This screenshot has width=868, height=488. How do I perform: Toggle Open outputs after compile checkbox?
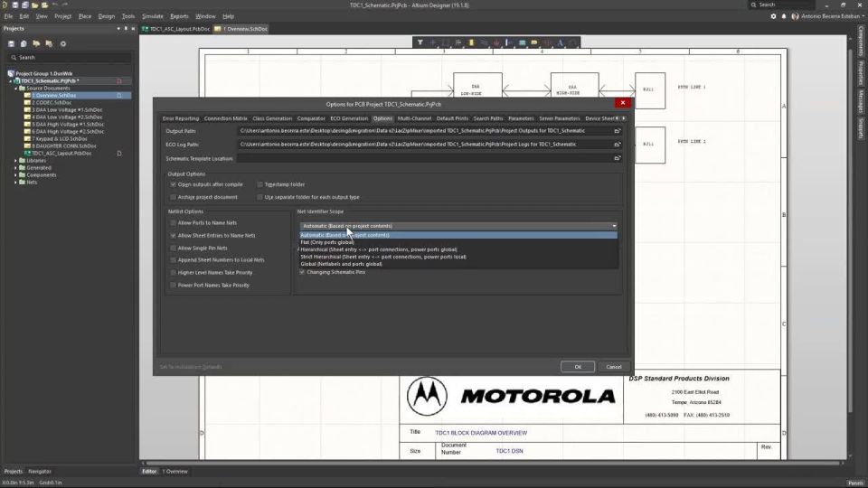(174, 184)
